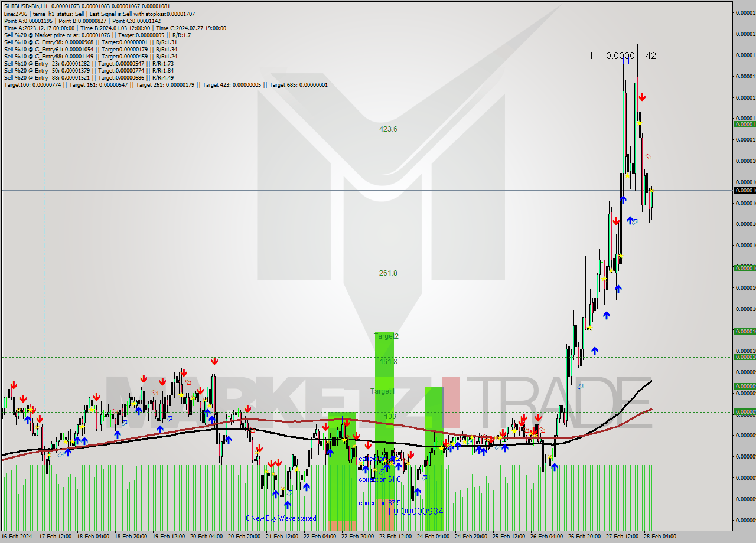Click the 261.8 Fibonacci level label
The height and width of the screenshot is (543, 756).
pyautogui.click(x=388, y=273)
